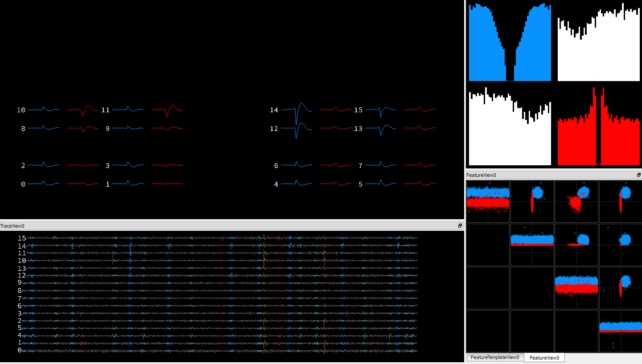The height and width of the screenshot is (364, 642).
Task: Click the red waveform next to channel 11
Action: click(166, 110)
